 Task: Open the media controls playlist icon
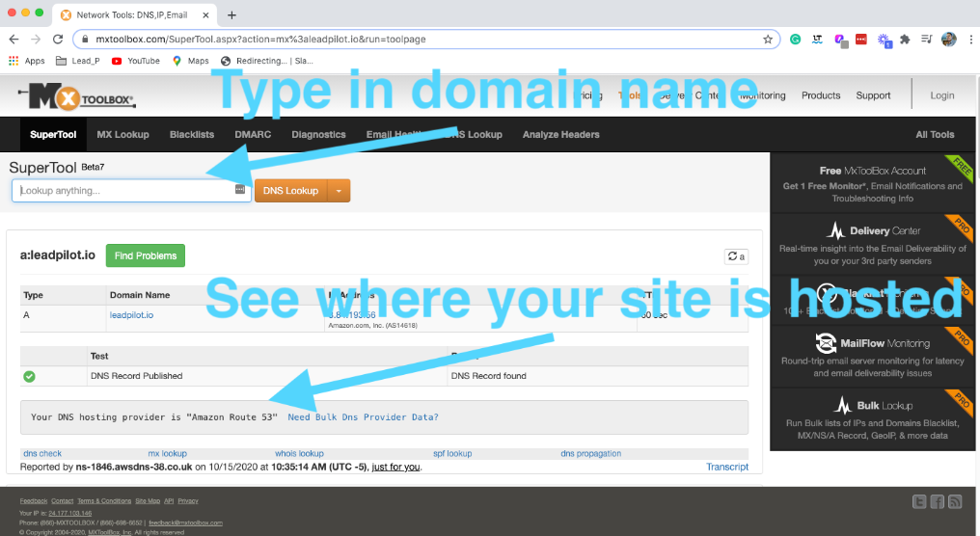(x=926, y=40)
